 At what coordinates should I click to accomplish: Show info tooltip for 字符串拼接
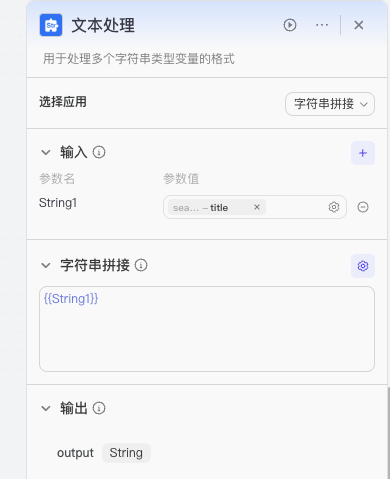(x=141, y=265)
